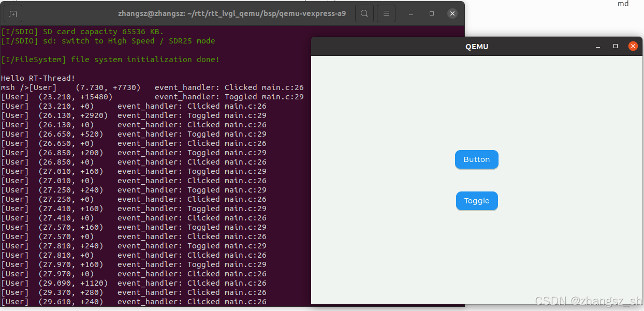The width and height of the screenshot is (644, 311).
Task: Minimize the terminal window
Action: pyautogui.click(x=412, y=13)
